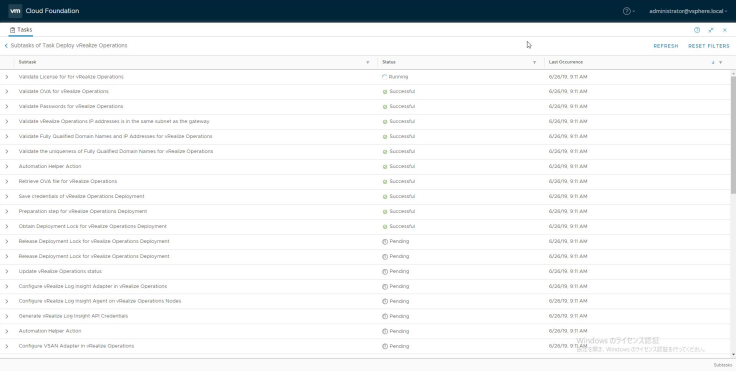
Task: Click Running spinner icon for Validate License
Action: [x=385, y=77]
